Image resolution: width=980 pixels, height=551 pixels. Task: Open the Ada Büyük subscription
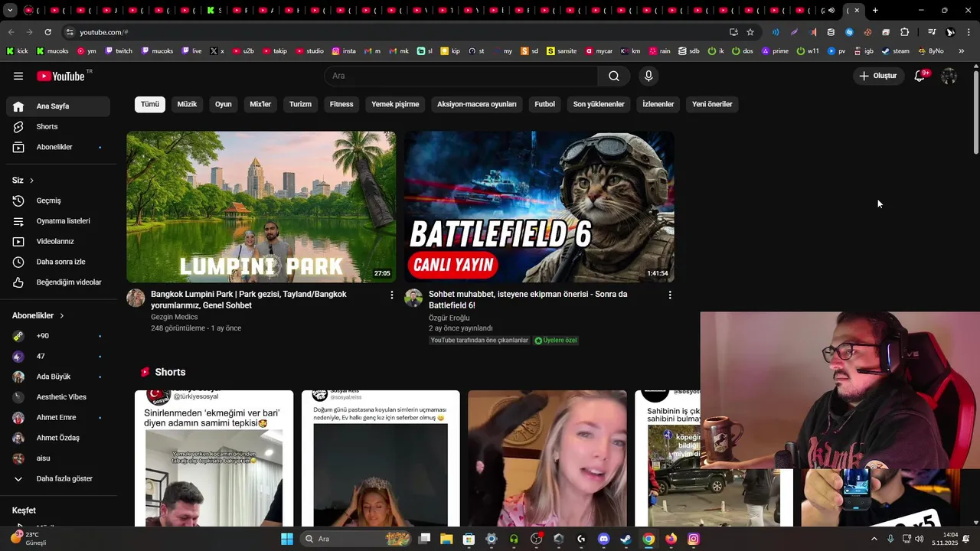[58, 377]
